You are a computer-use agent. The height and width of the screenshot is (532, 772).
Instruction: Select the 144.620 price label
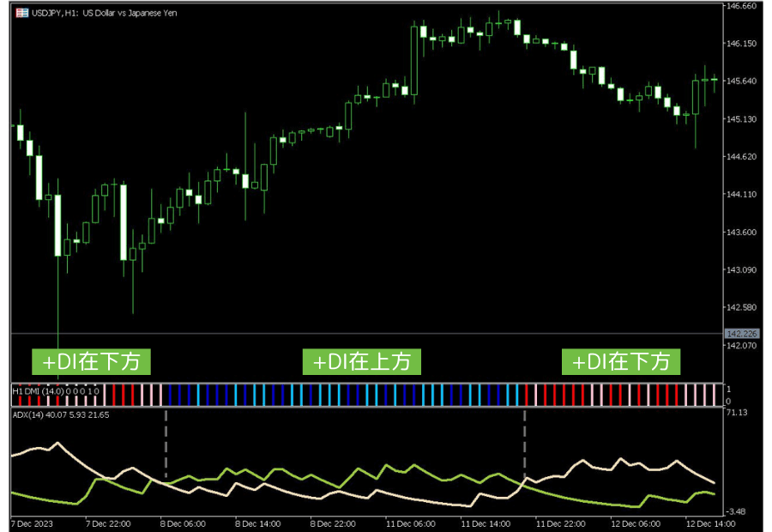click(x=742, y=157)
